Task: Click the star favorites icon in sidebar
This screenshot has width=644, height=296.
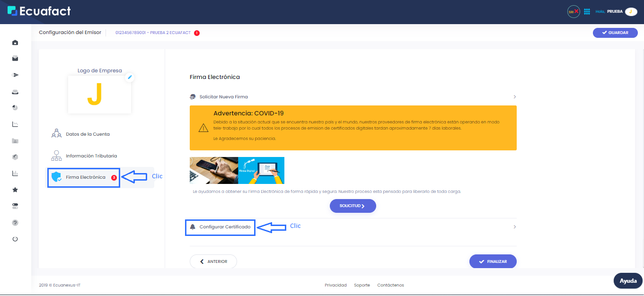Action: 15,189
